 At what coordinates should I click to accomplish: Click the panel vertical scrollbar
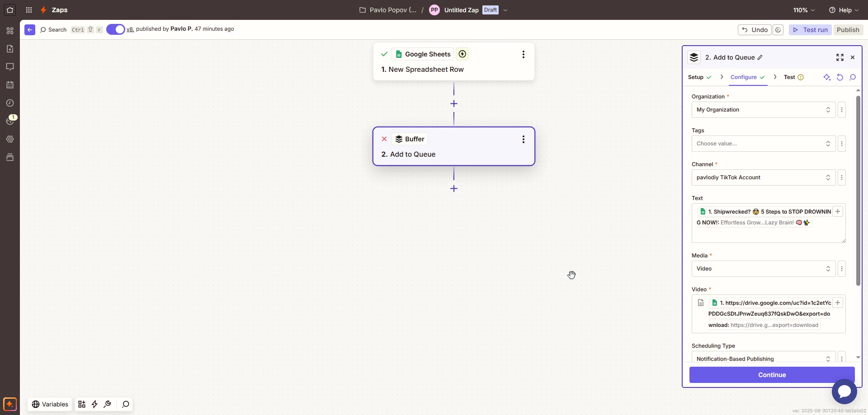pyautogui.click(x=858, y=191)
